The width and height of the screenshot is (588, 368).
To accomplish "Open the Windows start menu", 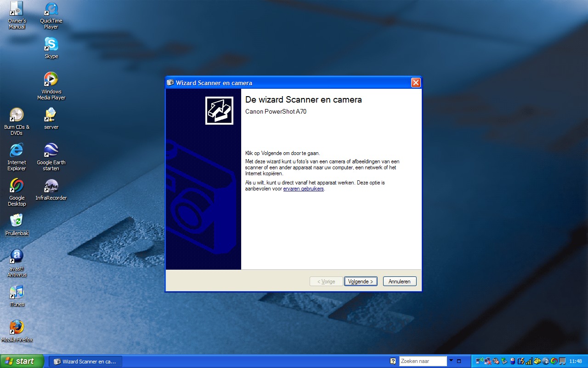I will point(22,361).
